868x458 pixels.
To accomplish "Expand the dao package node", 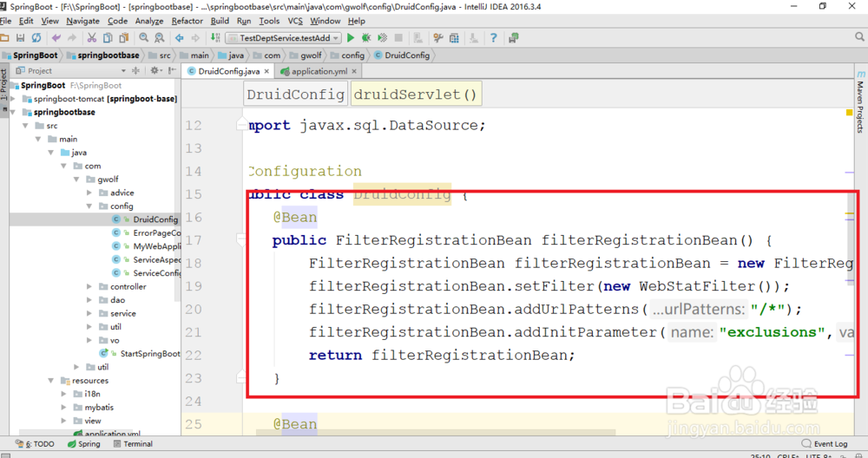I will click(x=89, y=300).
